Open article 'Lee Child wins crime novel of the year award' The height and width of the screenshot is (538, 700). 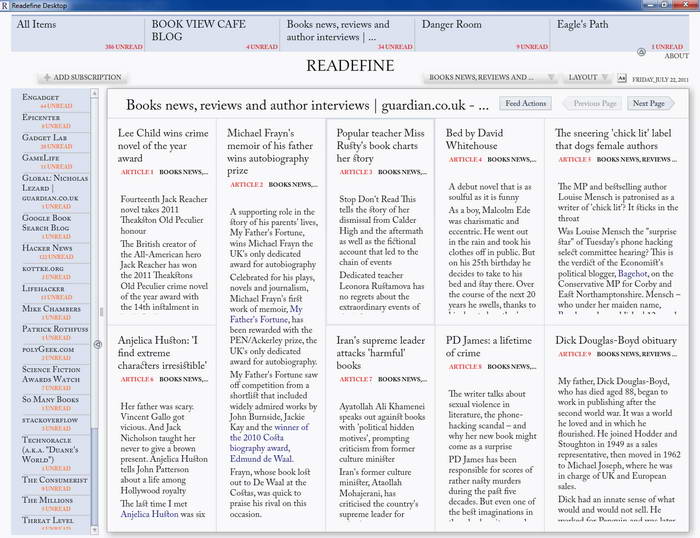click(x=163, y=146)
